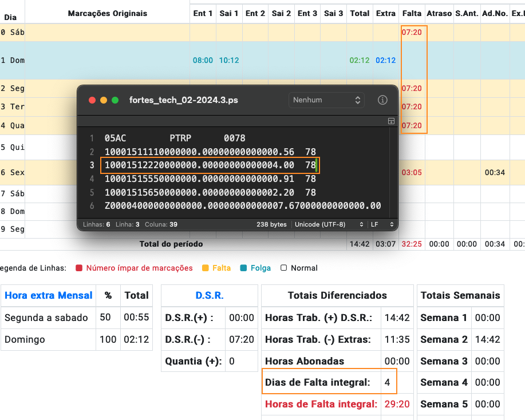The height and width of the screenshot is (420, 525).
Task: Select the Extra column header
Action: 386,13
